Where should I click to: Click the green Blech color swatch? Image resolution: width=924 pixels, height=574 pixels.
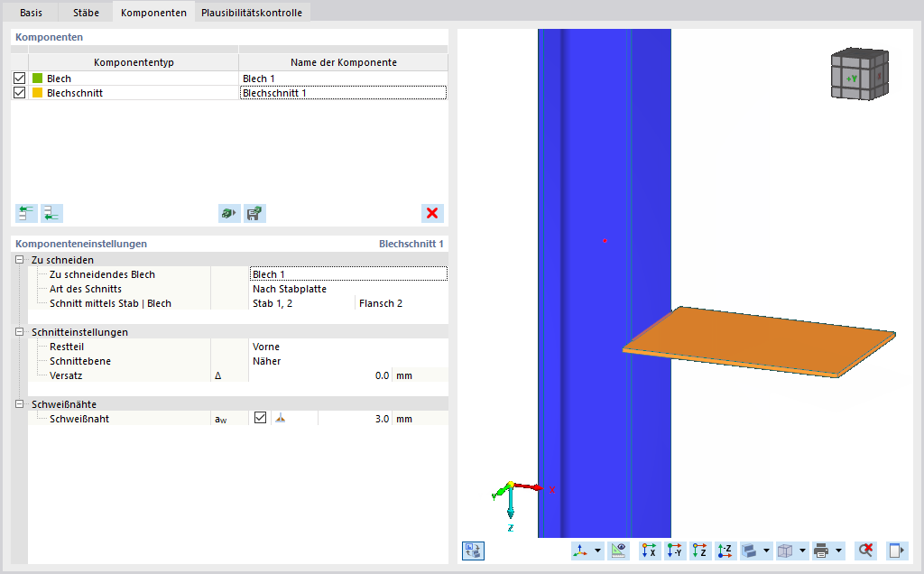pyautogui.click(x=38, y=79)
